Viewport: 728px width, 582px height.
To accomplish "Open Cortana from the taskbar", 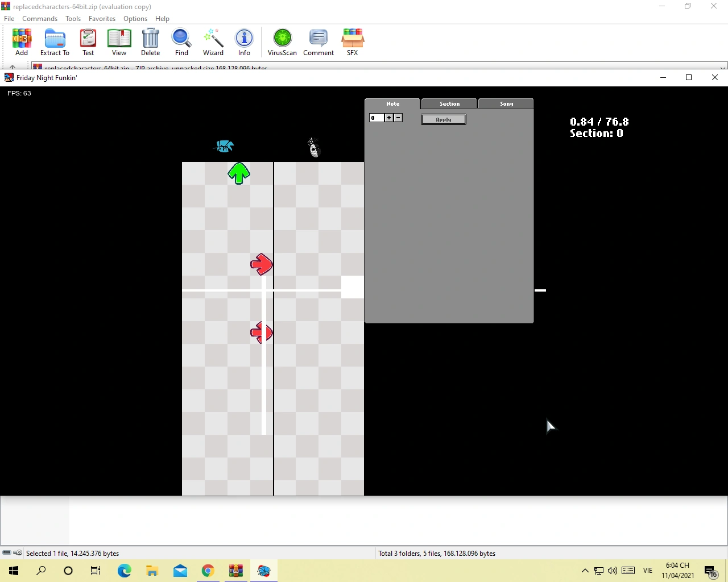I will [68, 571].
